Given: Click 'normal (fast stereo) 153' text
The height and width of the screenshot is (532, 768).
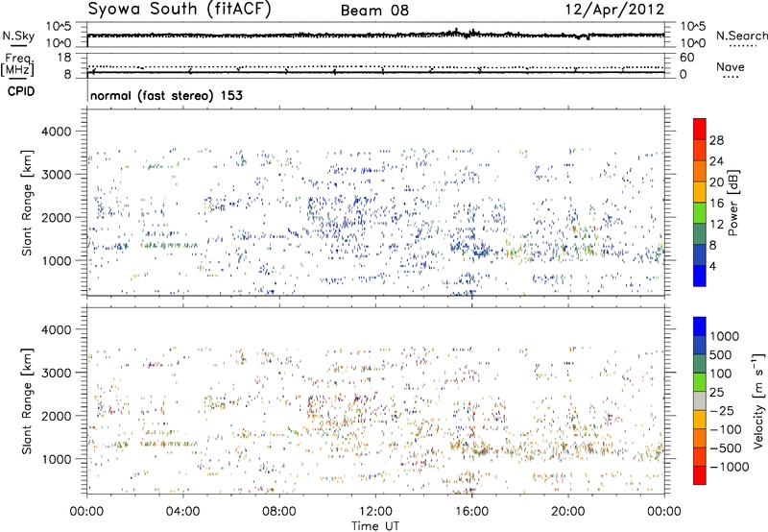Looking at the screenshot, I should point(166,95).
